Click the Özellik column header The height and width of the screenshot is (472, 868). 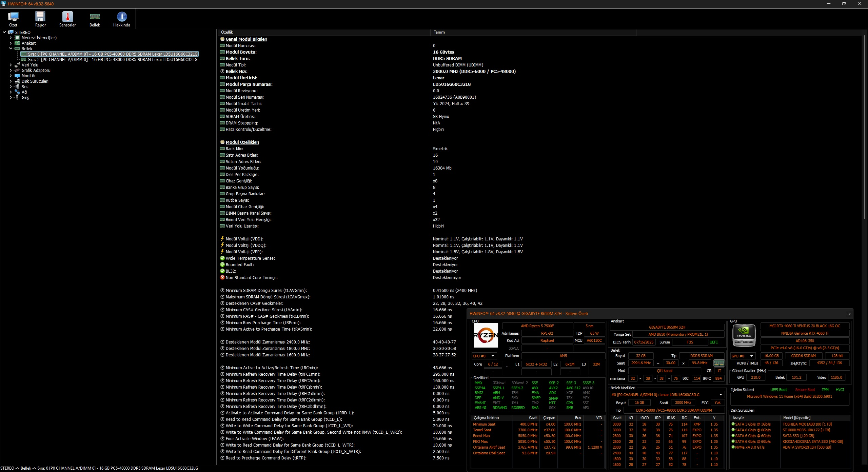(324, 32)
